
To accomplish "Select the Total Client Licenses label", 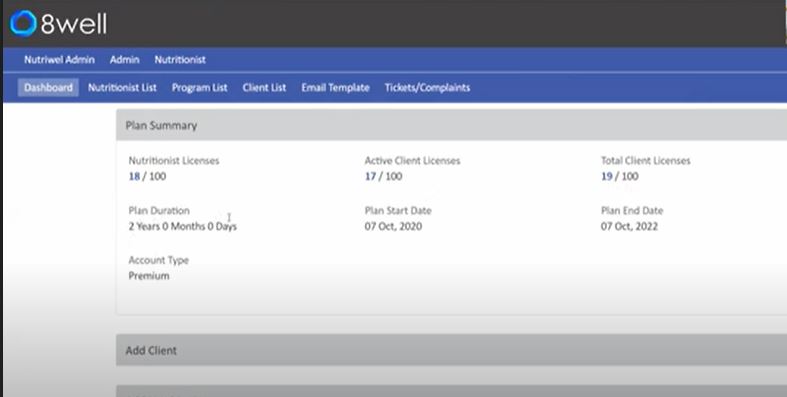I will pyautogui.click(x=645, y=161).
